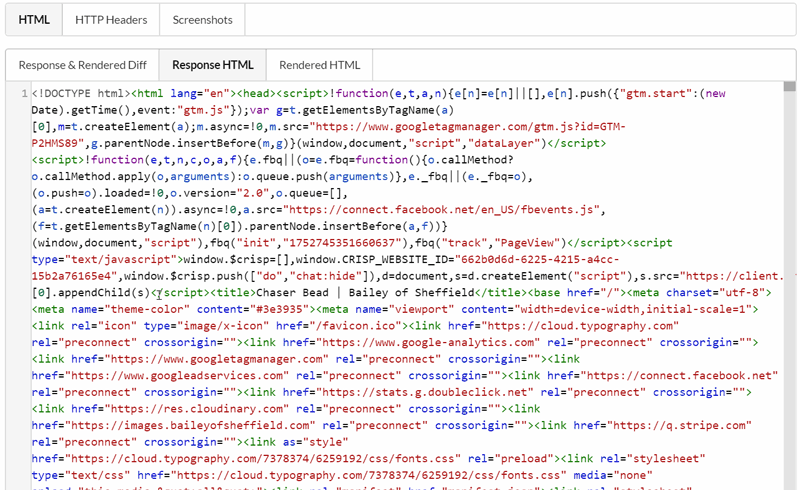Click the "https://images.baileyofsheffield.com" href value
800x490 pixels.
[x=190, y=425]
